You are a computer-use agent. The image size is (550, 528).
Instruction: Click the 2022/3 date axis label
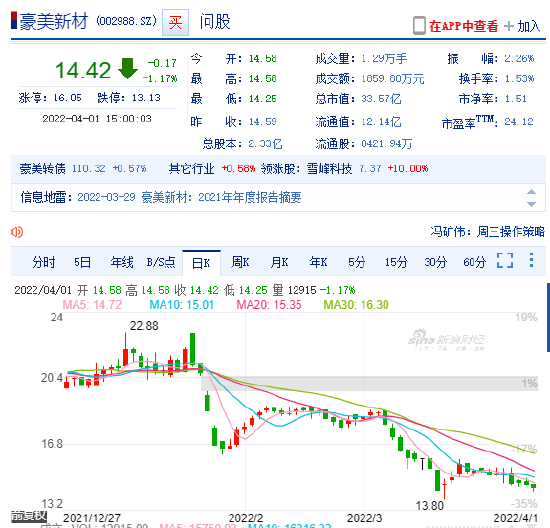[x=364, y=518]
